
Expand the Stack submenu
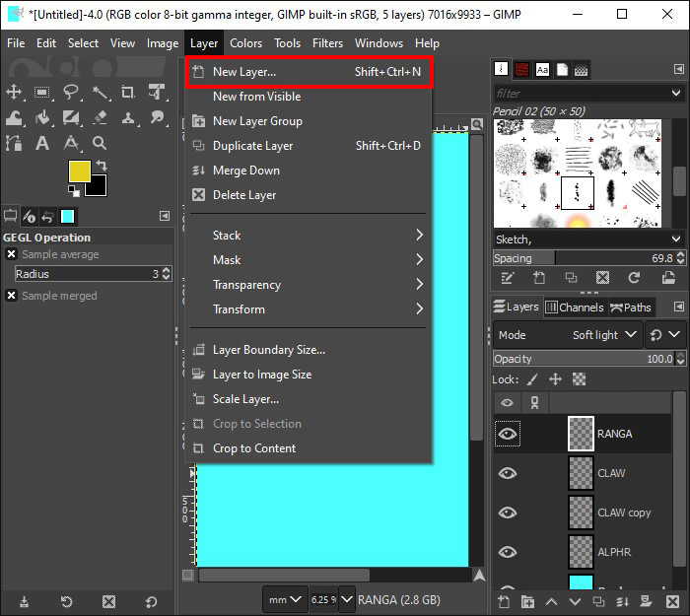pyautogui.click(x=308, y=236)
